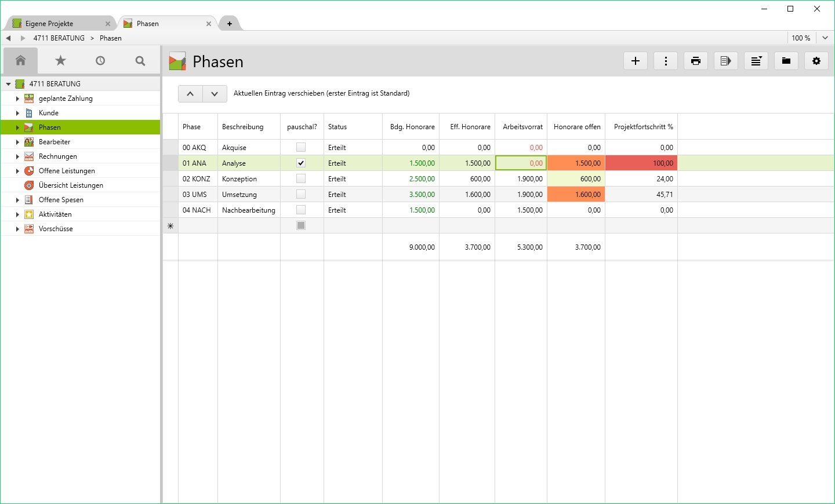The height and width of the screenshot is (504, 835).
Task: Tick pauschal checkbox for 04 NACH
Action: [x=301, y=210]
